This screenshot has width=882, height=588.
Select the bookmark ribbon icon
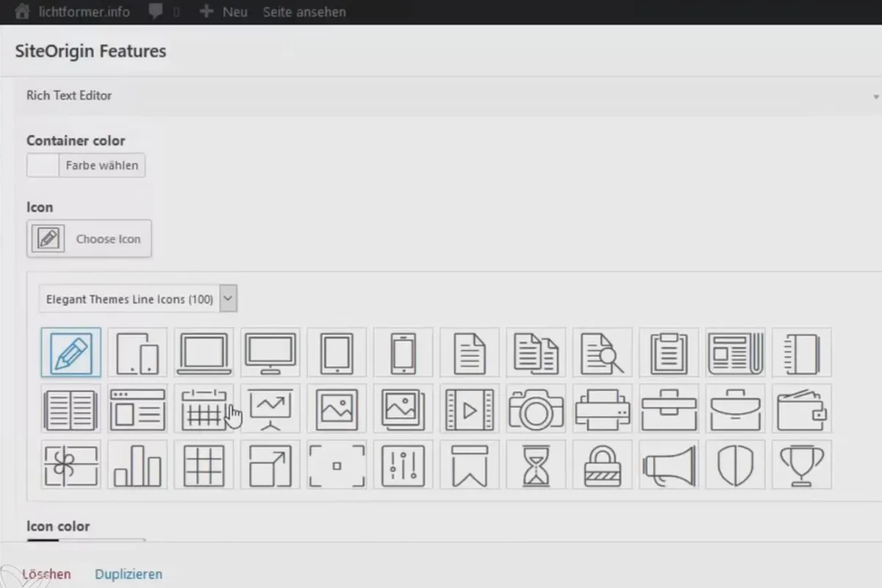click(470, 465)
